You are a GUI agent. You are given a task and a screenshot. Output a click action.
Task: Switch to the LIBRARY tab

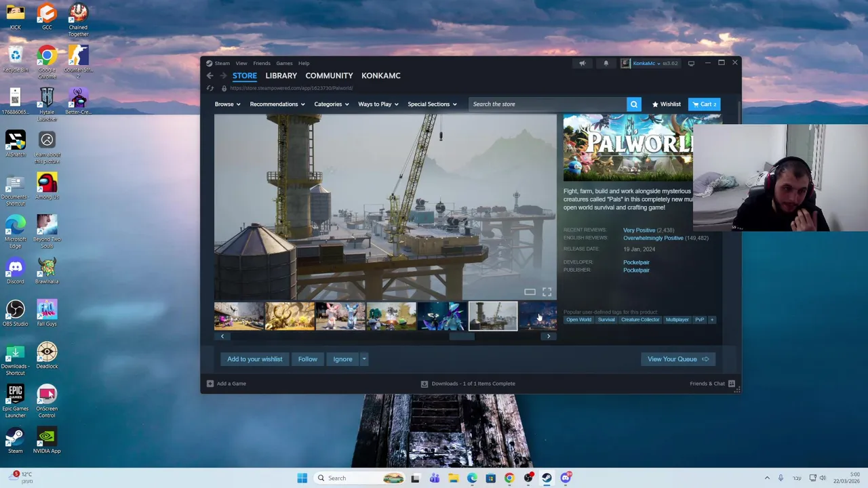281,76
